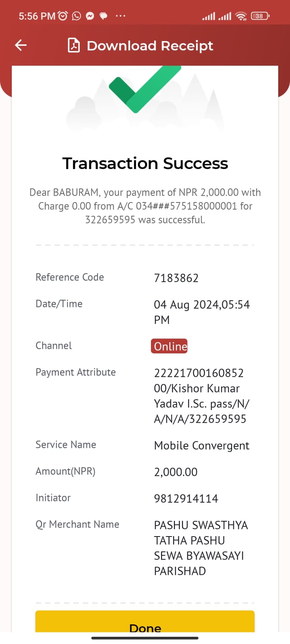Tap the back arrow icon

21,45
